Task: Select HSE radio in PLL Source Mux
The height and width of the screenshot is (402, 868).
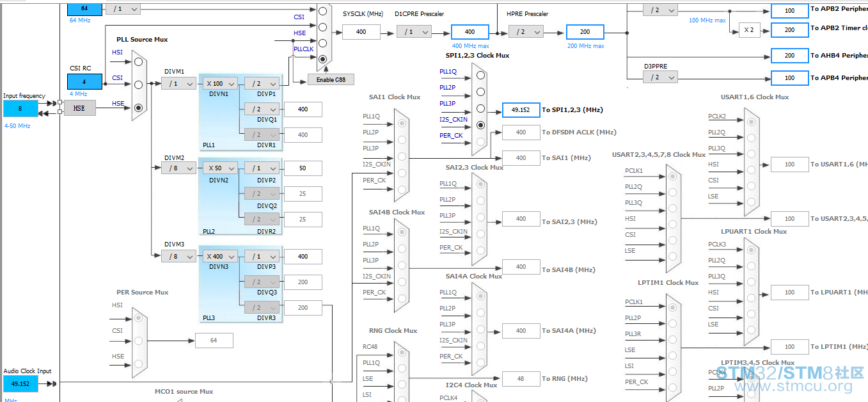Action: coord(138,108)
